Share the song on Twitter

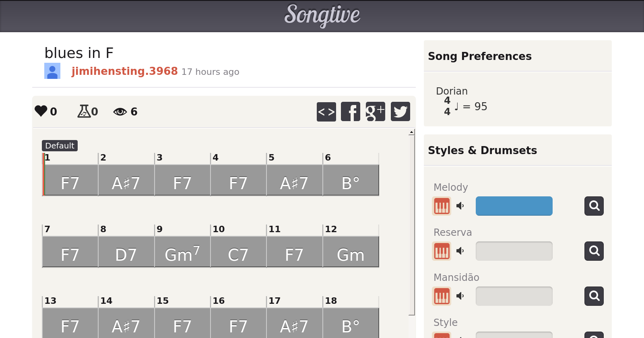tap(400, 111)
